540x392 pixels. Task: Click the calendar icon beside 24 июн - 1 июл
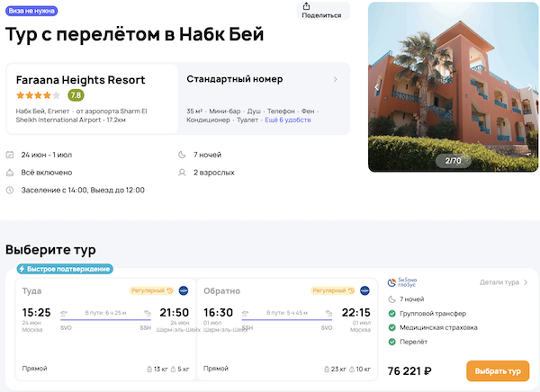10,155
